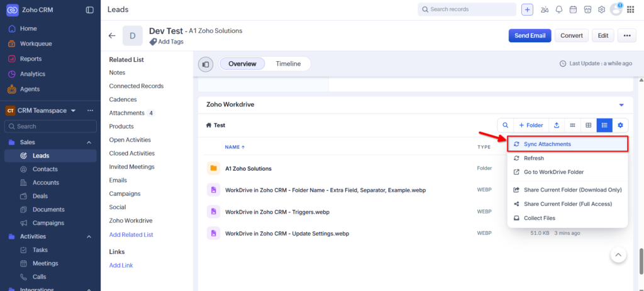
Task: Select Share Current Folder (Full Access)
Action: pyautogui.click(x=568, y=203)
